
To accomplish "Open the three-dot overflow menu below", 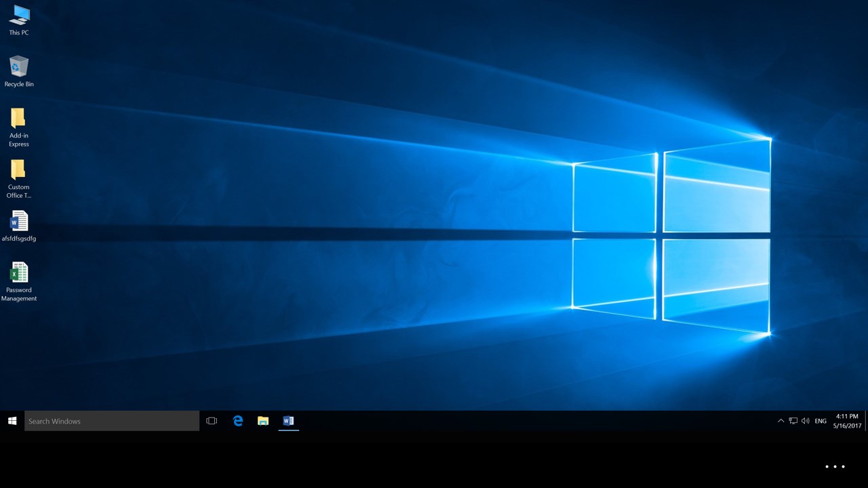I will pyautogui.click(x=834, y=466).
